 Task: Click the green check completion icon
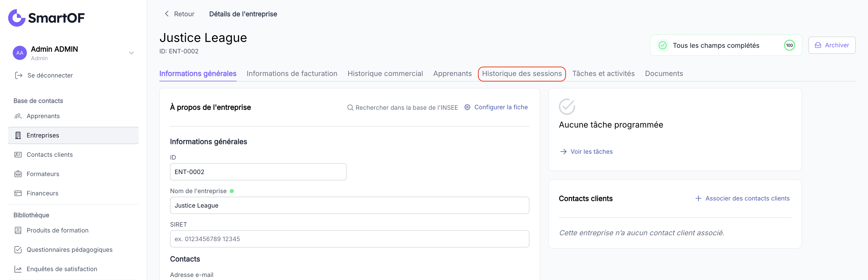(662, 45)
